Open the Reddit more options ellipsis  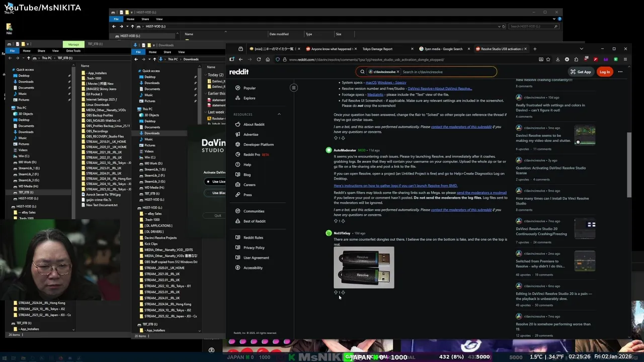click(620, 72)
